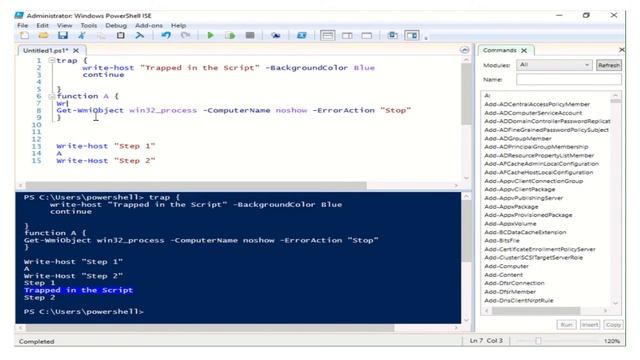Open the Edit menu

click(42, 25)
